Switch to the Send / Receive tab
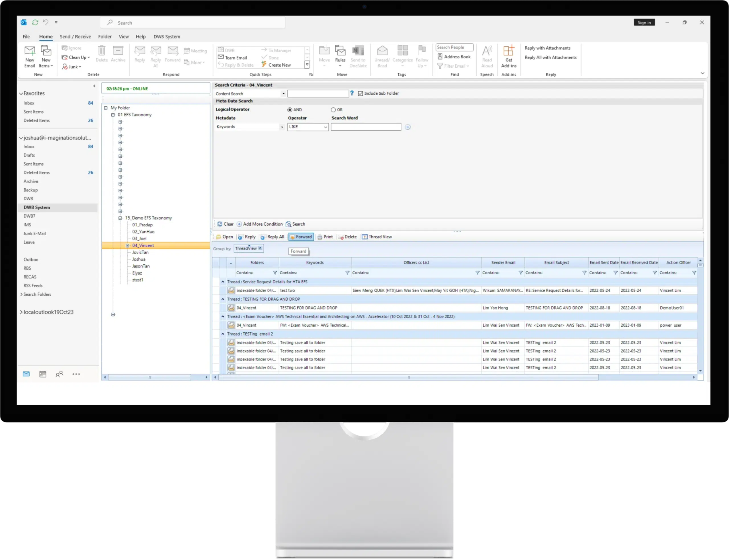The image size is (729, 560). coord(75,37)
